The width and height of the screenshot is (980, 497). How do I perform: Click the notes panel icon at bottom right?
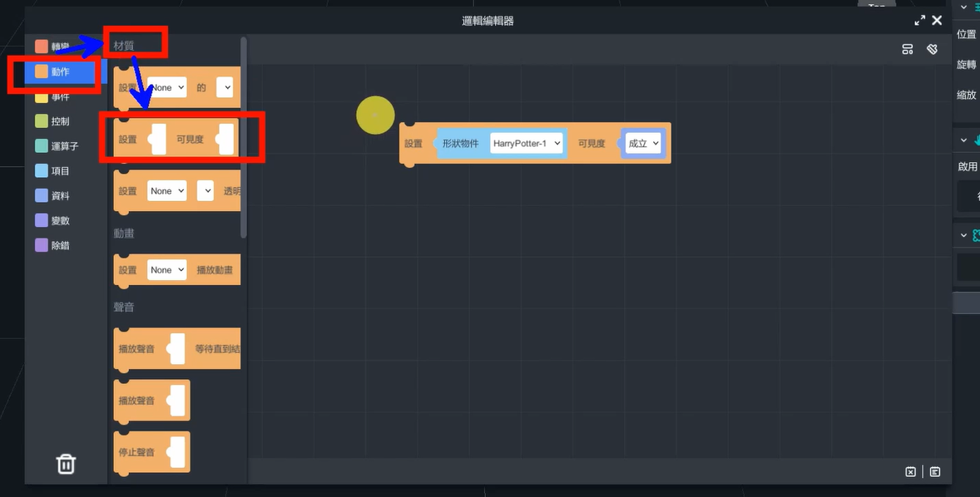935,472
